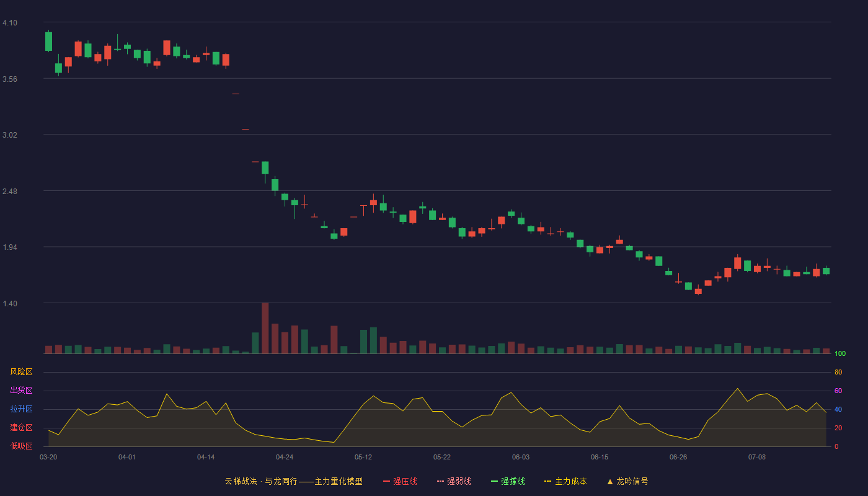Image resolution: width=868 pixels, height=496 pixels.
Task: Click the 0 indicator axis label
Action: (836, 446)
